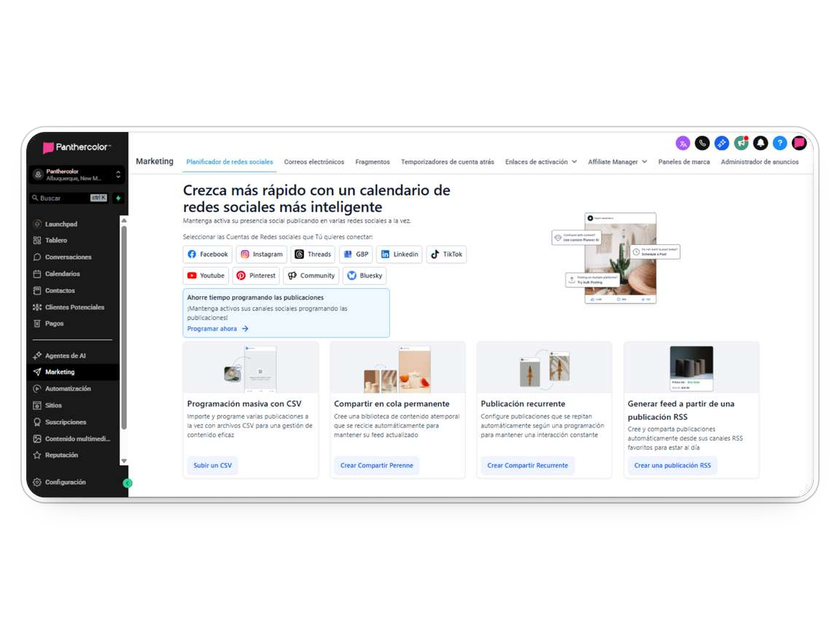The width and height of the screenshot is (840, 630).
Task: Open the notifications bell icon
Action: (761, 143)
